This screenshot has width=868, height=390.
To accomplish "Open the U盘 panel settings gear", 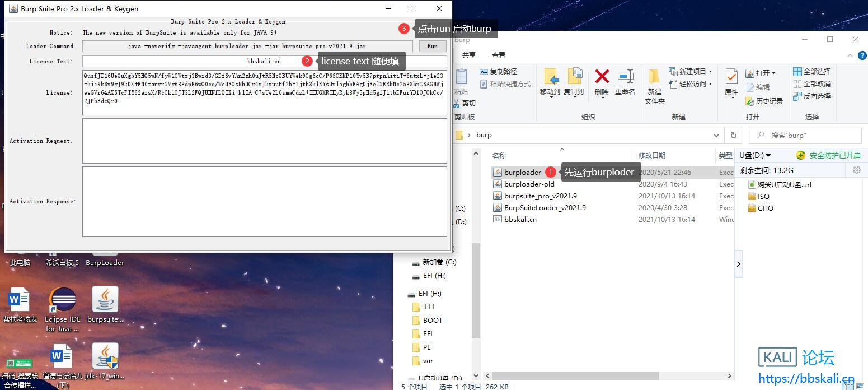I will coord(856,170).
